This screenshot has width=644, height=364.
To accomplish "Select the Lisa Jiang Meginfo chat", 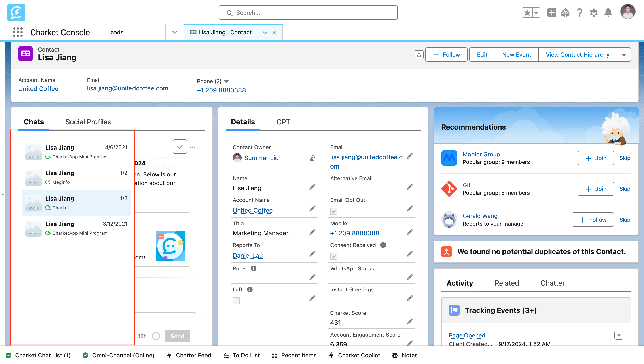I will 76,178.
